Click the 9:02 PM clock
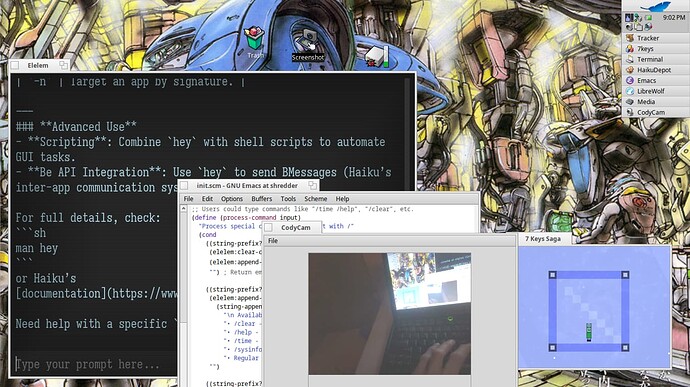The height and width of the screenshot is (387, 690). pos(674,18)
